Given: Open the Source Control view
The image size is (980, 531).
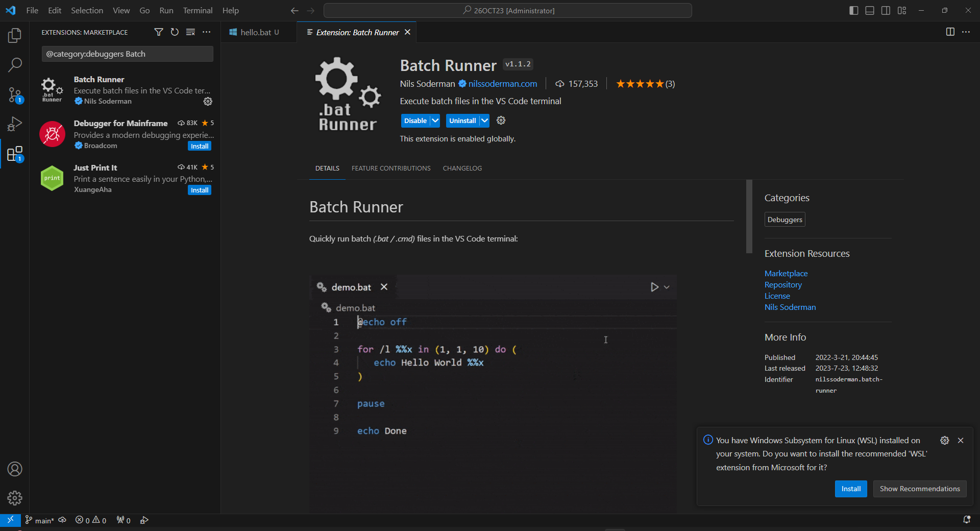Looking at the screenshot, I should (15, 94).
